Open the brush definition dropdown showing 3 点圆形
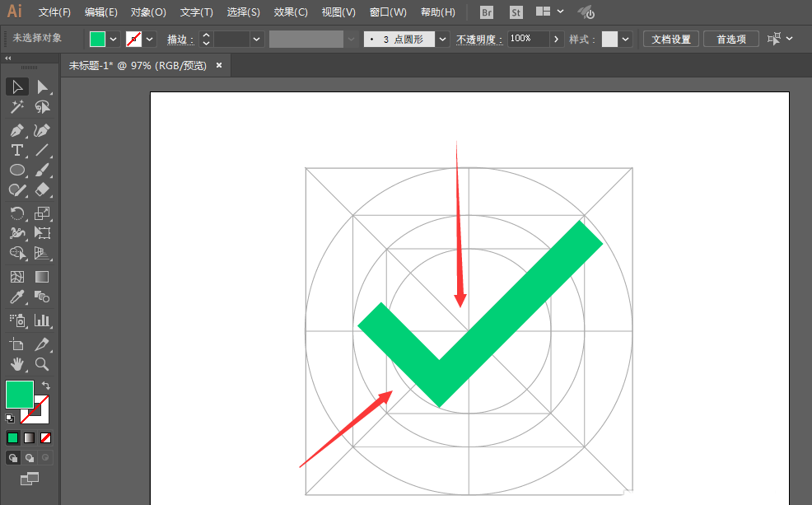 pos(442,38)
